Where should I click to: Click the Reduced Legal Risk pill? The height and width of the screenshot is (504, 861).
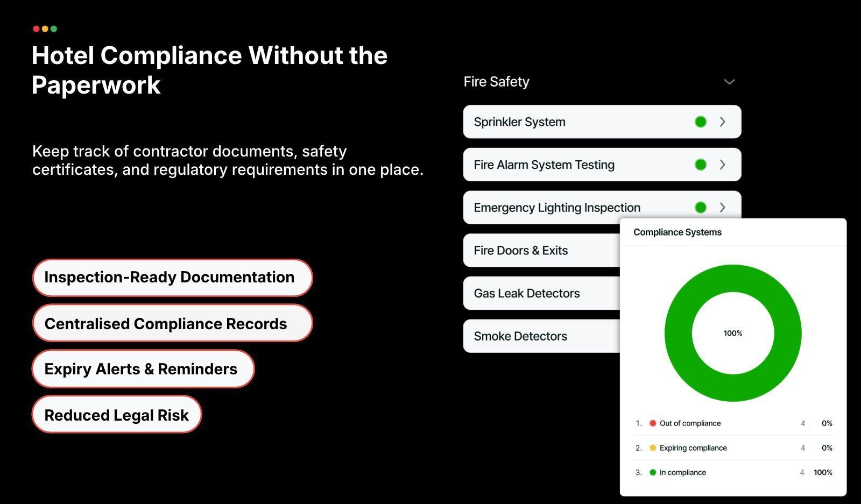coord(117,415)
